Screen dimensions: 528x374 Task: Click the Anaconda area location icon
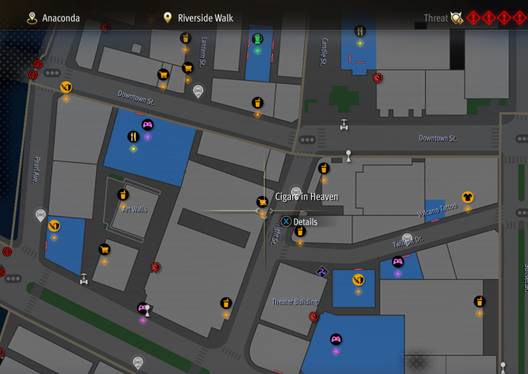coord(32,18)
